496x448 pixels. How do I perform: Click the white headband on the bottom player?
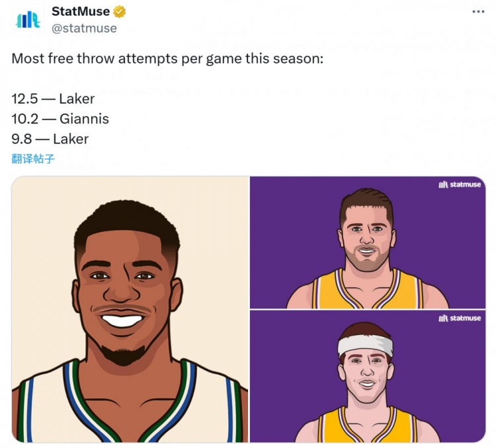(366, 345)
